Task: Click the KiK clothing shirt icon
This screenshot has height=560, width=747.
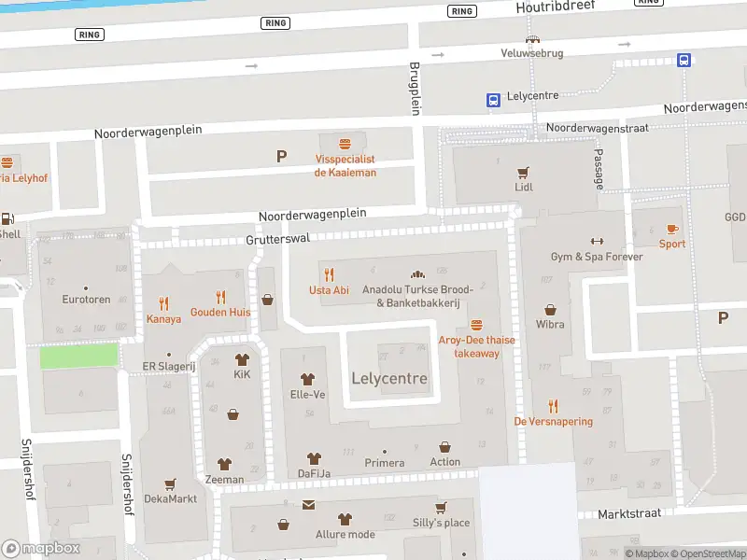Action: [242, 359]
